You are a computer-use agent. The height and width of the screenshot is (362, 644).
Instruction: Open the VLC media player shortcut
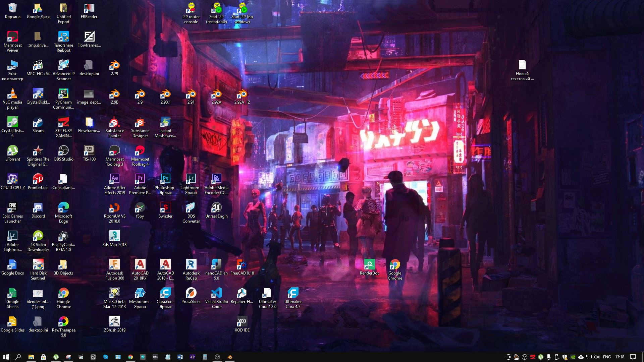coord(12,99)
